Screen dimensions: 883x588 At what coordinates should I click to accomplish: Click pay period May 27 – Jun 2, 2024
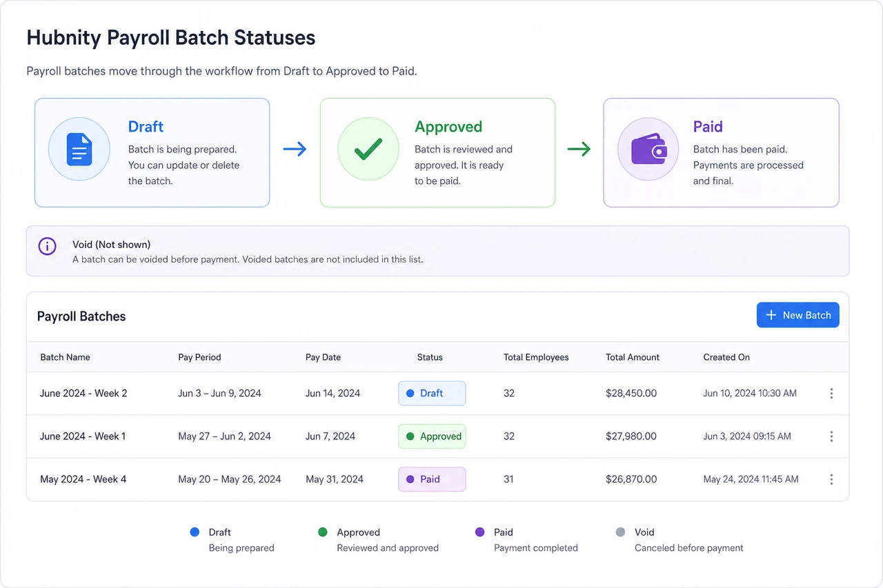point(224,436)
